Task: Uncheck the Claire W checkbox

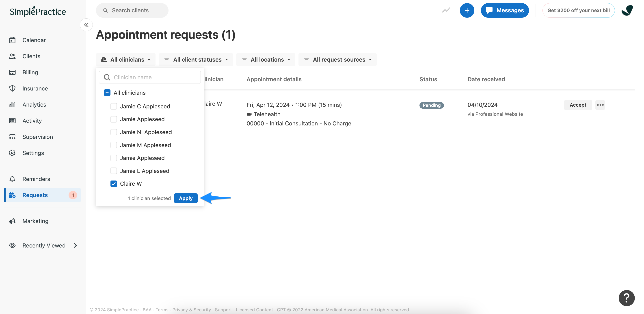Action: [114, 184]
